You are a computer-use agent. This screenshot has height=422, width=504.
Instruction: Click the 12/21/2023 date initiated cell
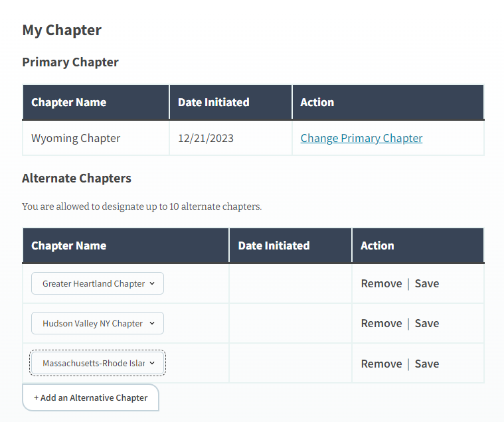[x=206, y=138]
